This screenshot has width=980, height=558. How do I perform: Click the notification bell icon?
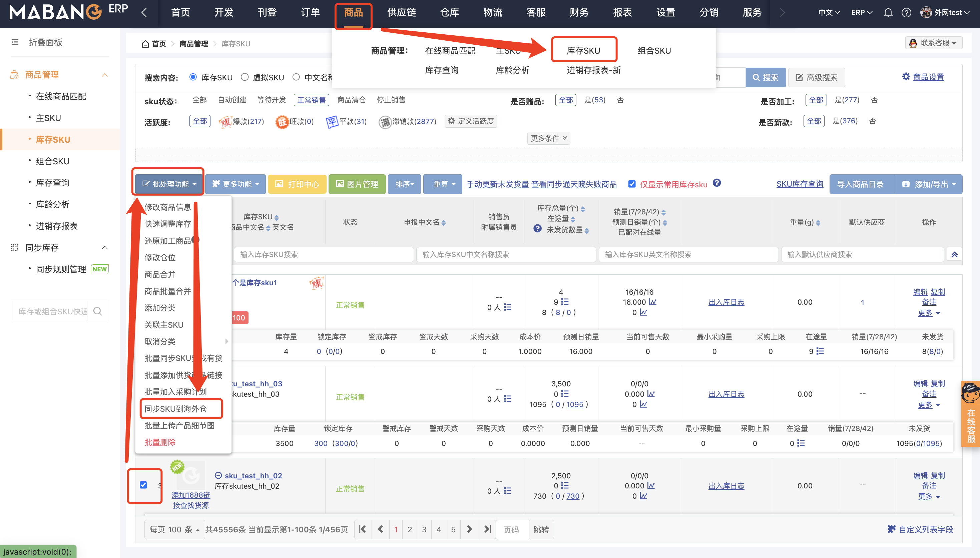[888, 13]
